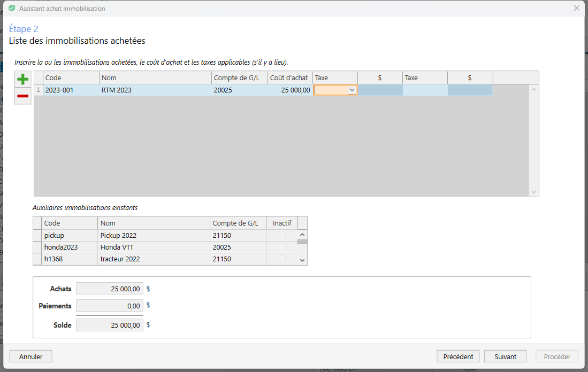
Task: Click the scroll-down arrow of existing assets list
Action: coord(302,260)
